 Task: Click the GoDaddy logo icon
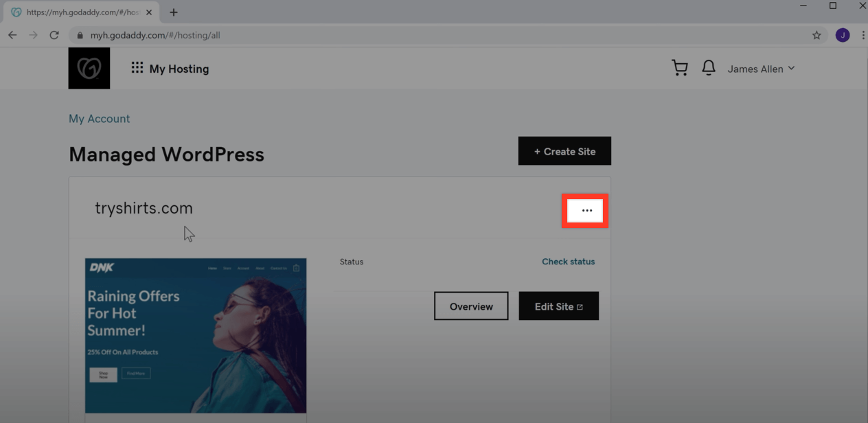click(89, 68)
